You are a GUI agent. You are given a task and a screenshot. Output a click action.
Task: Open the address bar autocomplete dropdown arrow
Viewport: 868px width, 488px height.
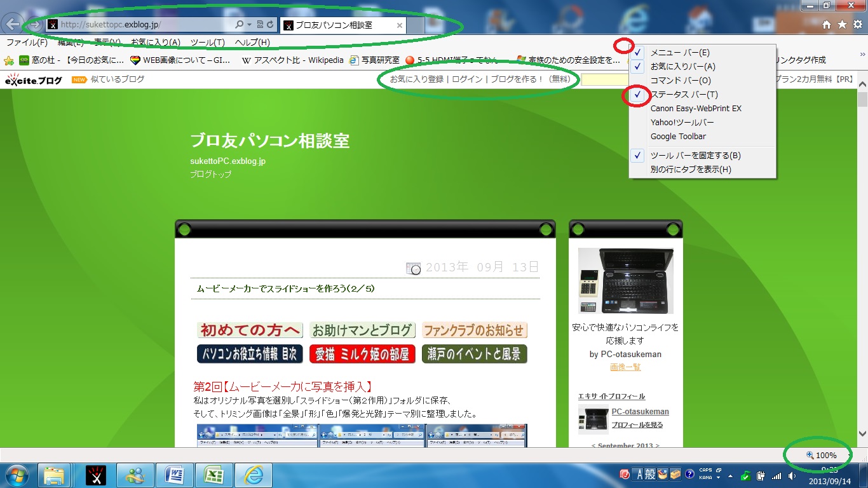tap(248, 25)
